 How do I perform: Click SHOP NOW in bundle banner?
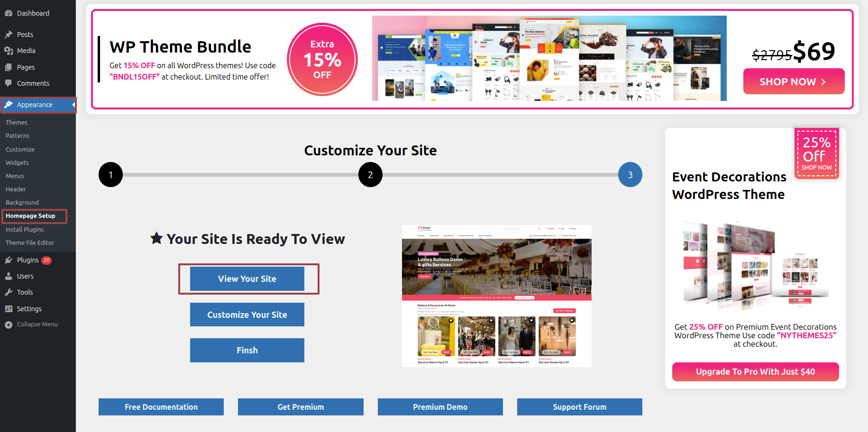[x=794, y=81]
